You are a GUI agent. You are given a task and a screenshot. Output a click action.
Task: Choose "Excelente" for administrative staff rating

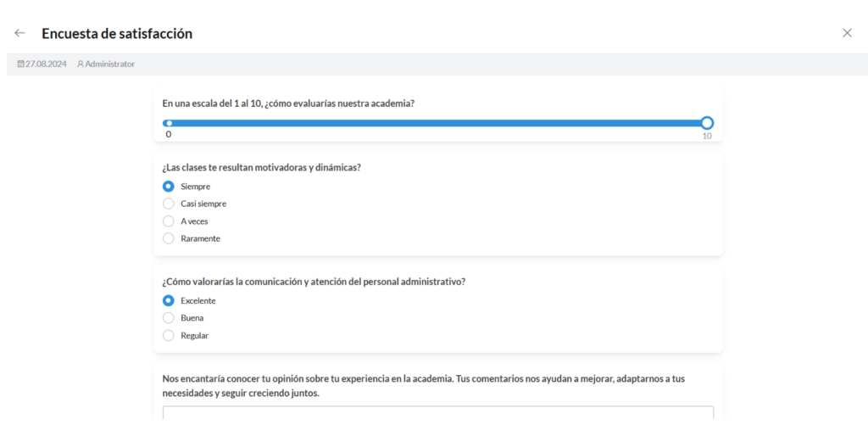[x=169, y=300]
